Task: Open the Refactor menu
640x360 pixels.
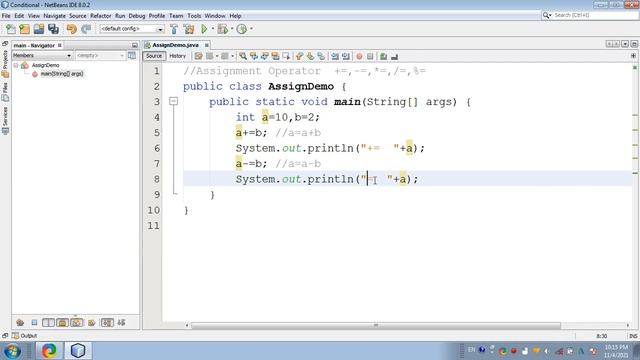Action: click(100, 16)
